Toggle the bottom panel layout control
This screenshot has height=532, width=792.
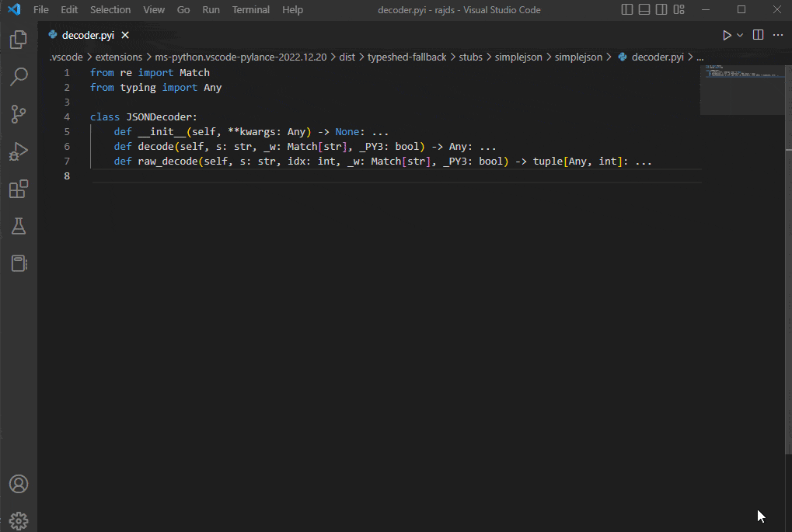pyautogui.click(x=645, y=9)
